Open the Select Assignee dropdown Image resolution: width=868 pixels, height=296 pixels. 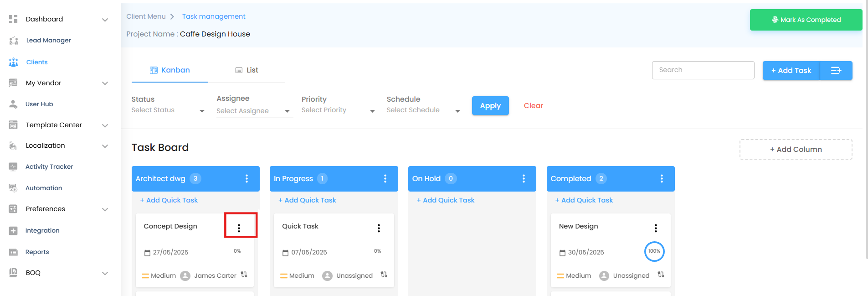[x=255, y=111]
